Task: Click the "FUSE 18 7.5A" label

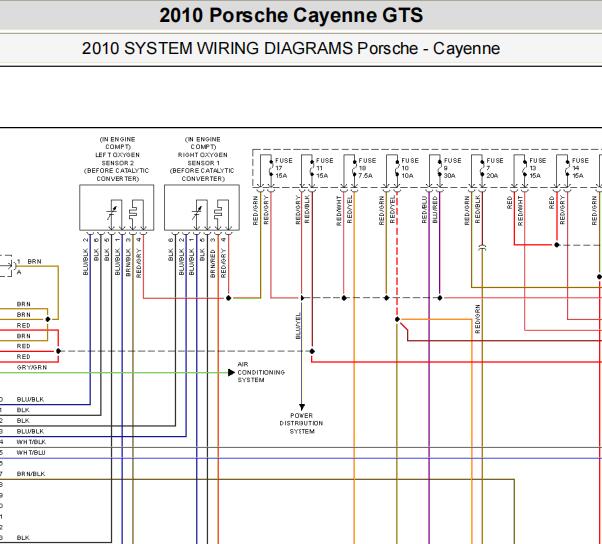Action: coord(367,168)
